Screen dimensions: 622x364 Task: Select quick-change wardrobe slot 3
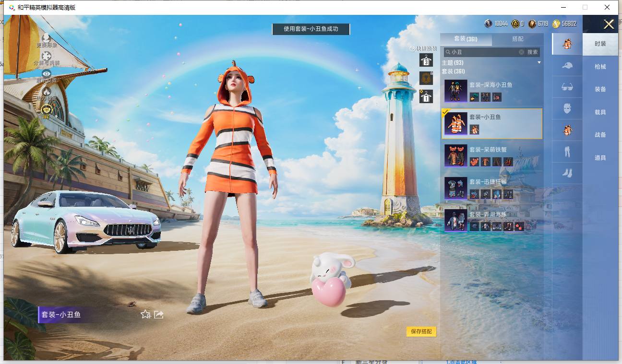click(x=426, y=60)
